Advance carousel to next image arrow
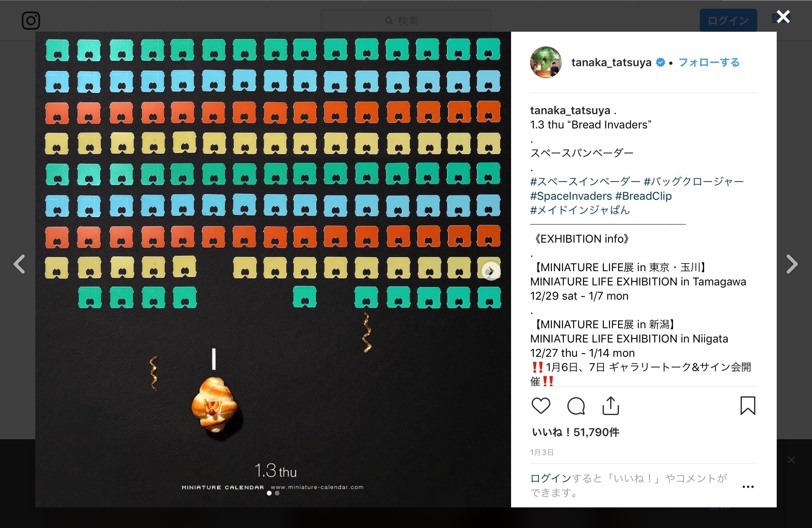 [491, 272]
